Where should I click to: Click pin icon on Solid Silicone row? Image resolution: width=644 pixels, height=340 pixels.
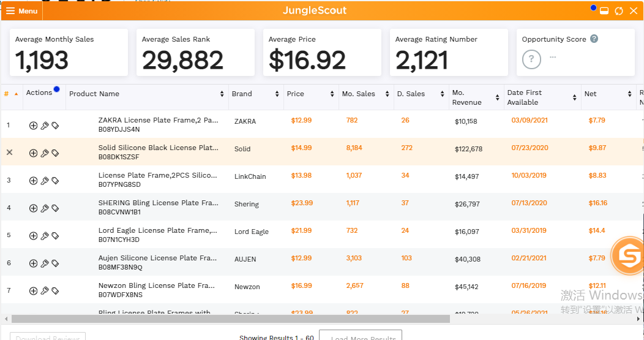(x=44, y=153)
